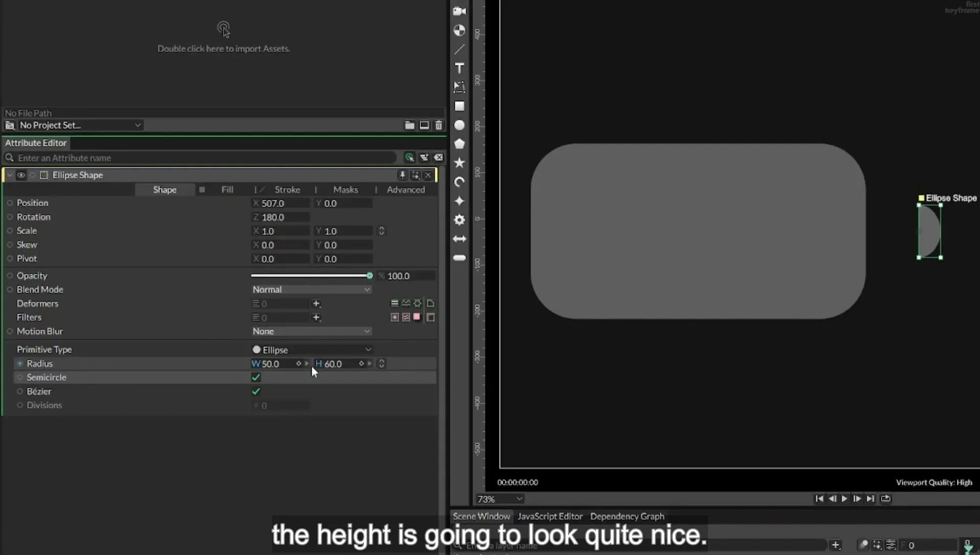Viewport: 980px width, 555px height.
Task: Add a deformer with plus button
Action: (x=316, y=304)
